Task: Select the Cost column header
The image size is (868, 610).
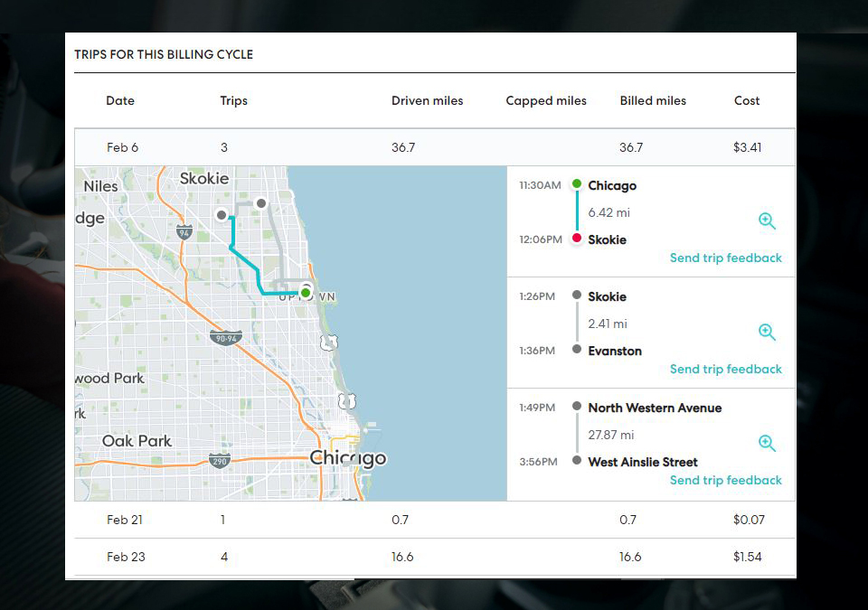Action: pos(747,100)
